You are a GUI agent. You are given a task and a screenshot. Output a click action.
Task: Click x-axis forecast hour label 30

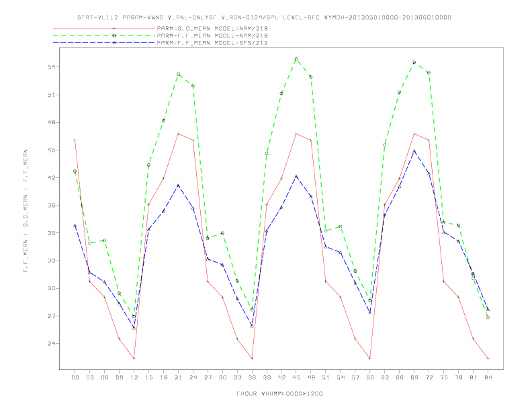point(222,377)
